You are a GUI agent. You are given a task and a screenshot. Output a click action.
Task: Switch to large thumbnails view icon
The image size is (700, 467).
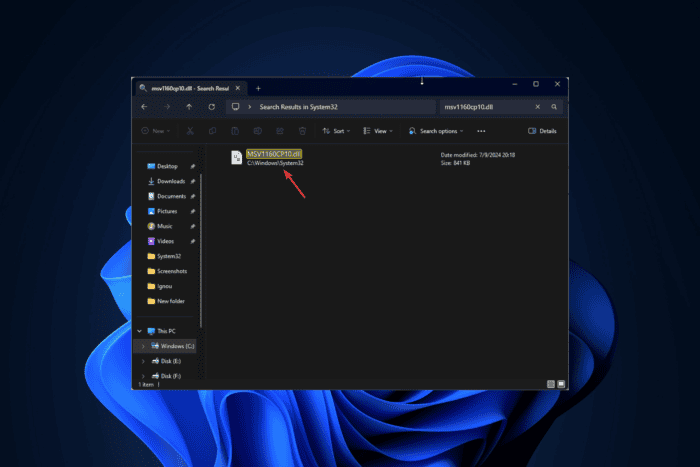click(561, 384)
